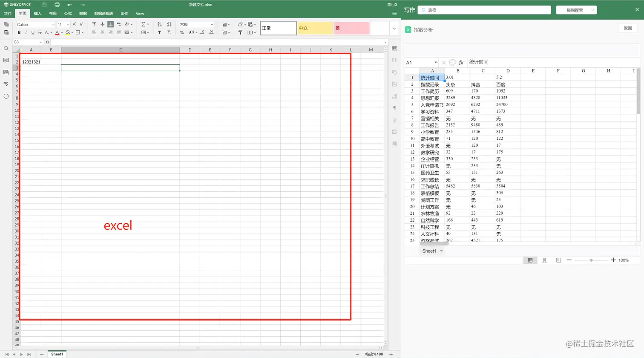
Task: Apply percent style with the % icon
Action: [182, 32]
